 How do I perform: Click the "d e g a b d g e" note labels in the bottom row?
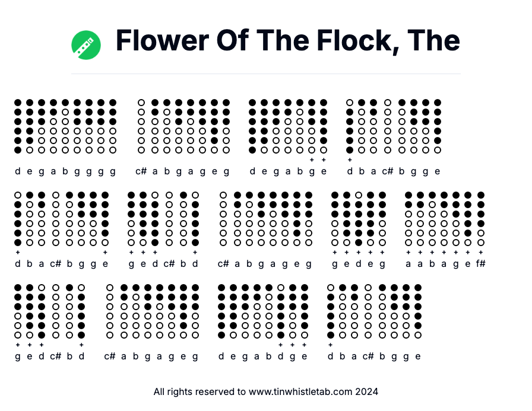click(x=263, y=356)
